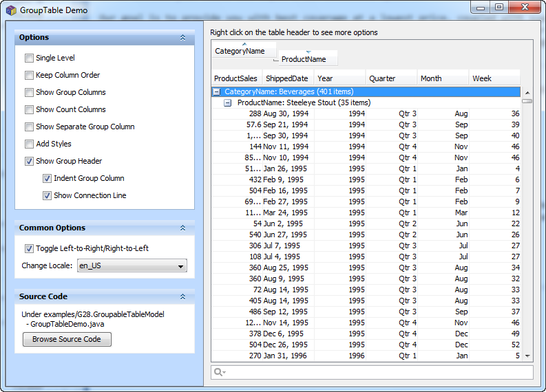
Task: Select the Mar 24, 1995 row
Action: coord(366,213)
